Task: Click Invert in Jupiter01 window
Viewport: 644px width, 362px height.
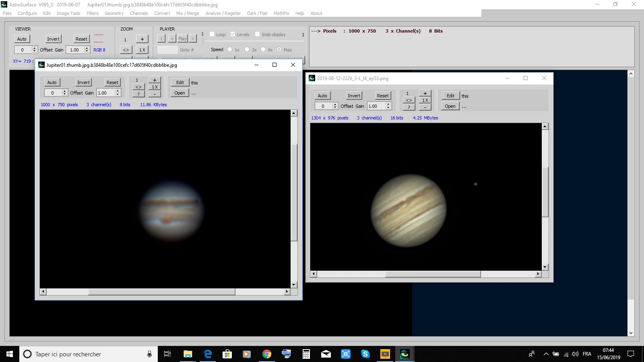Action: pos(84,82)
